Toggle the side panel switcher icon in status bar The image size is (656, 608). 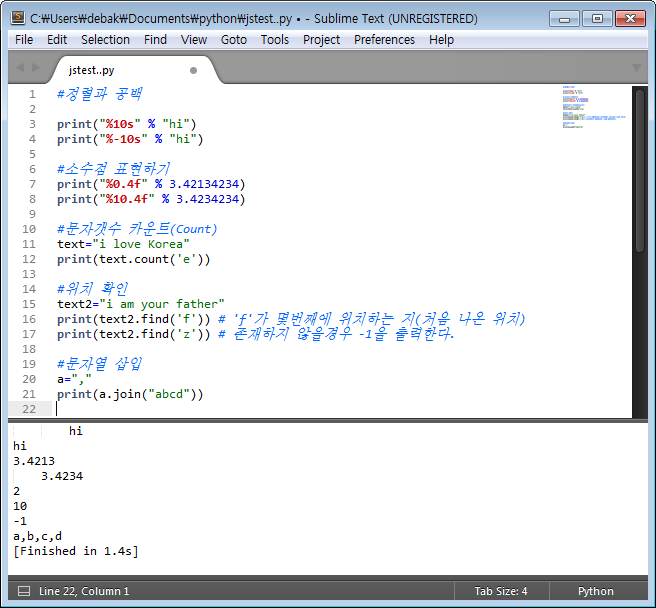(x=24, y=591)
